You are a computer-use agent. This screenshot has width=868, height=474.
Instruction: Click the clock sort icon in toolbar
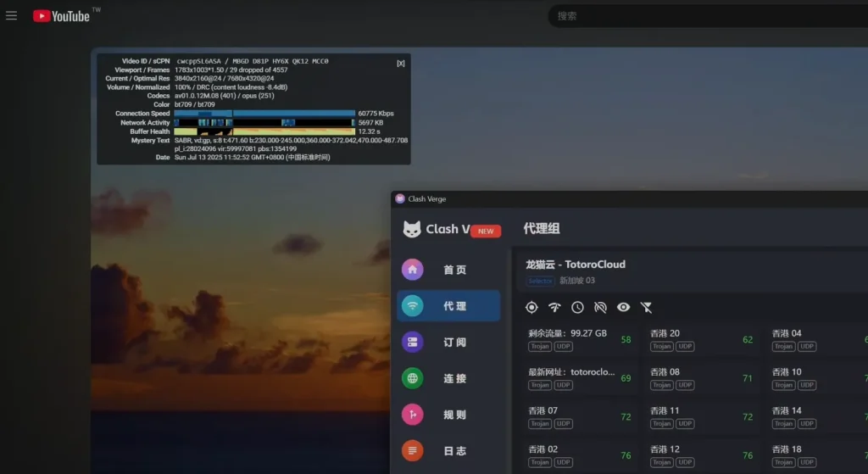coord(577,307)
